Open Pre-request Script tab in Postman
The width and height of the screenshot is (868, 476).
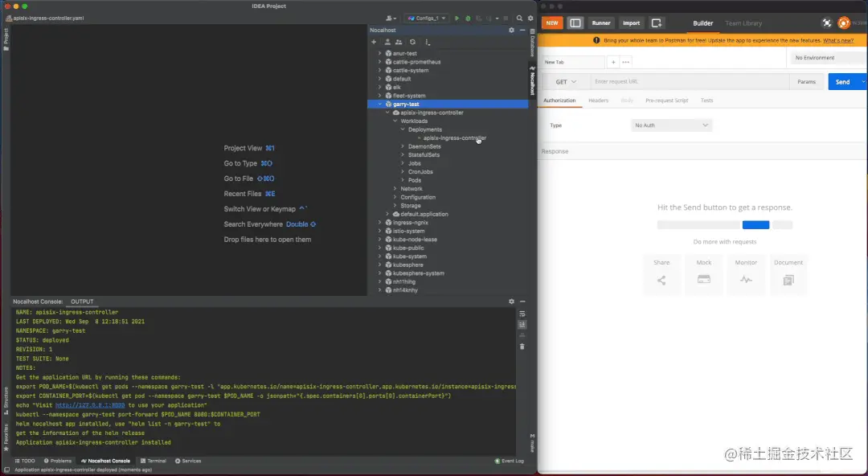tap(666, 101)
